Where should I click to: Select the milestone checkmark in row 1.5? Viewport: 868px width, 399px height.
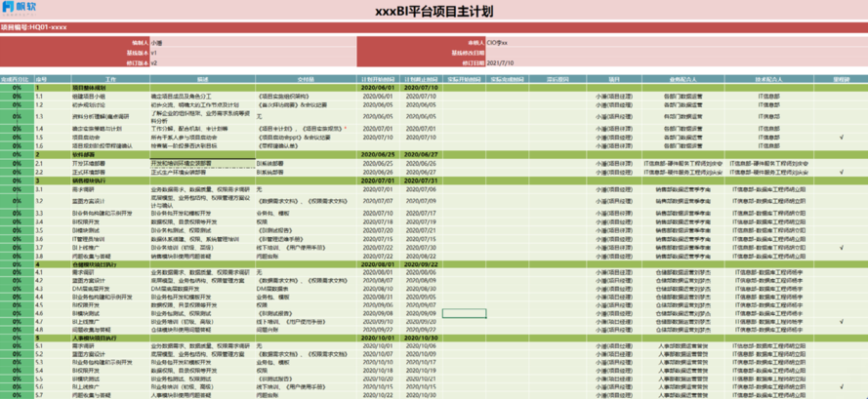(x=841, y=137)
